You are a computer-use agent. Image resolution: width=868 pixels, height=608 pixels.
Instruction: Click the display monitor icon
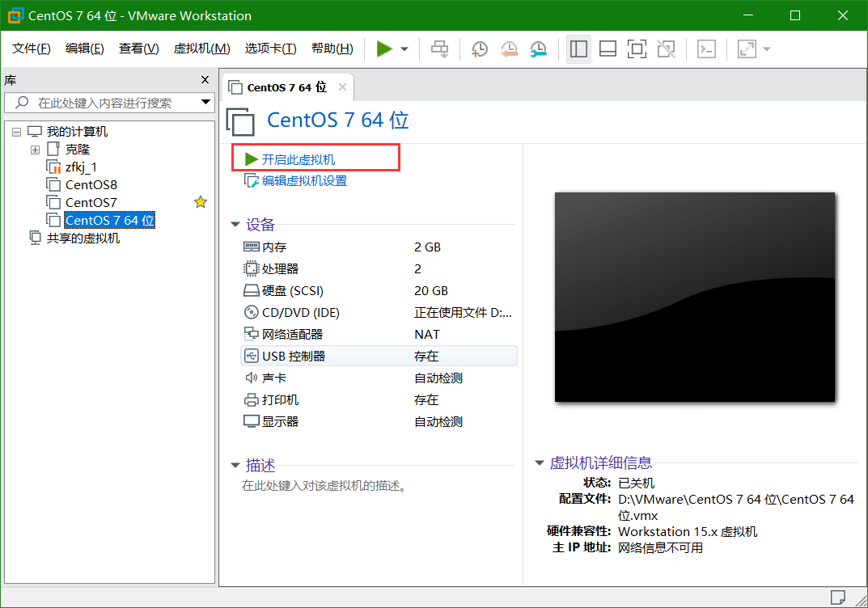(252, 421)
